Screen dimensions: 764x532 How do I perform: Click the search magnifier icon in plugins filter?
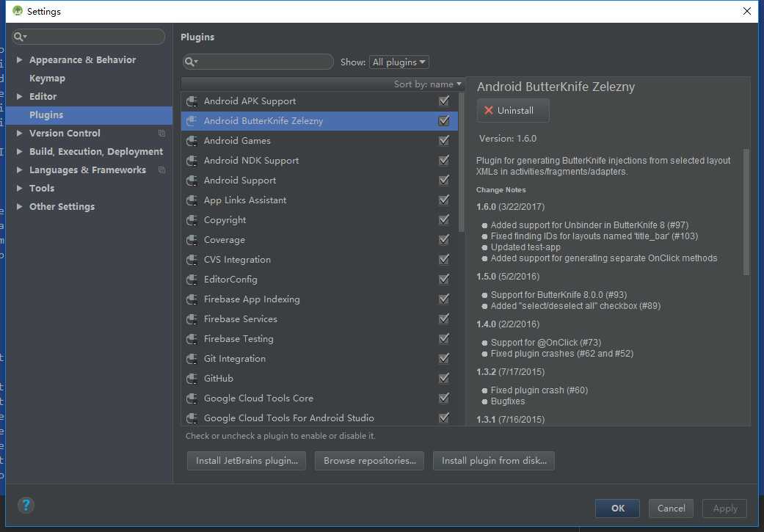pyautogui.click(x=191, y=62)
